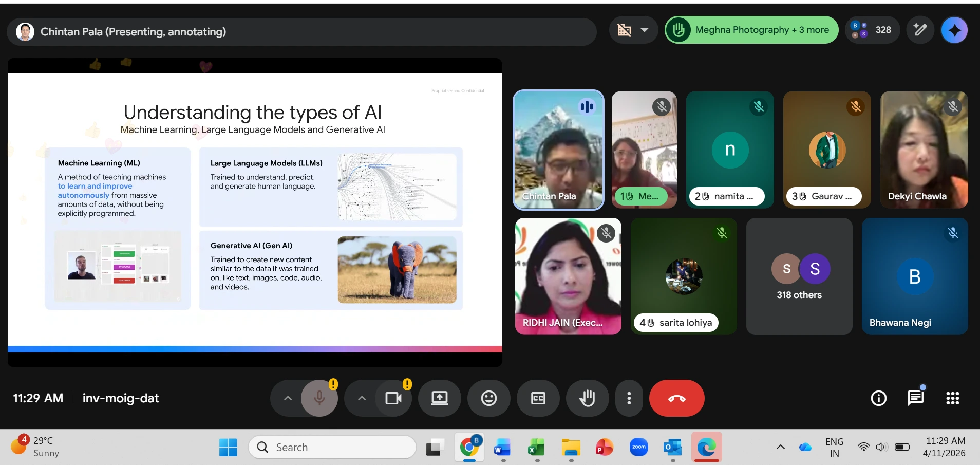Viewport: 980px width, 465px height.
Task: Toggle the microphone on or off
Action: click(x=319, y=398)
